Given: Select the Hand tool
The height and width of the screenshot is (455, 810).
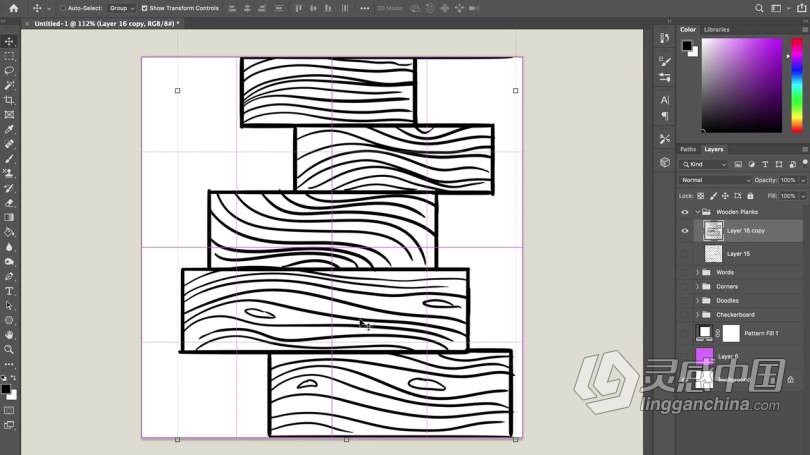Looking at the screenshot, I should pyautogui.click(x=9, y=335).
